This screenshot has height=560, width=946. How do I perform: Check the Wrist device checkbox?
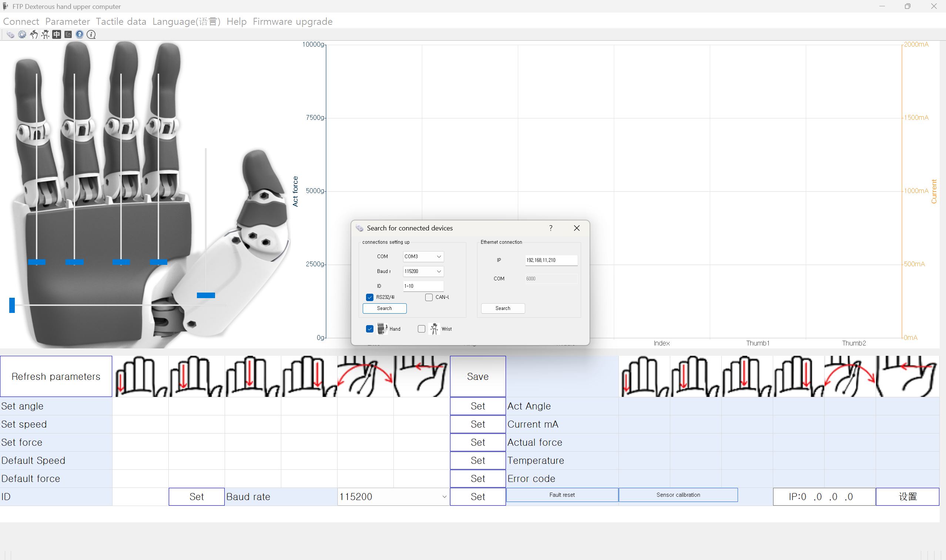coord(422,329)
